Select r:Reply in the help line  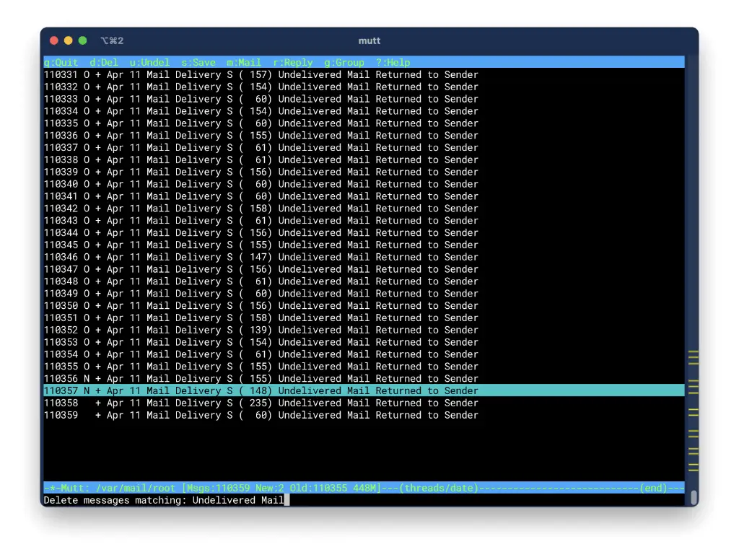pos(293,62)
